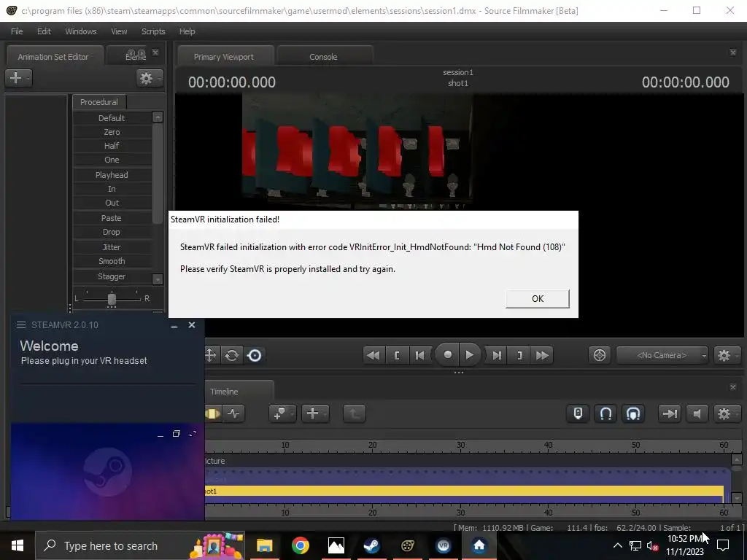
Task: Minimize the SteamVR status window
Action: (x=174, y=326)
